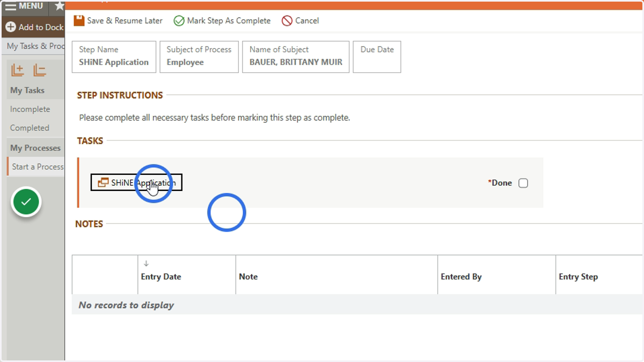Click the STEP INSTRUCTIONS heading
The height and width of the screenshot is (362, 644).
coord(120,95)
